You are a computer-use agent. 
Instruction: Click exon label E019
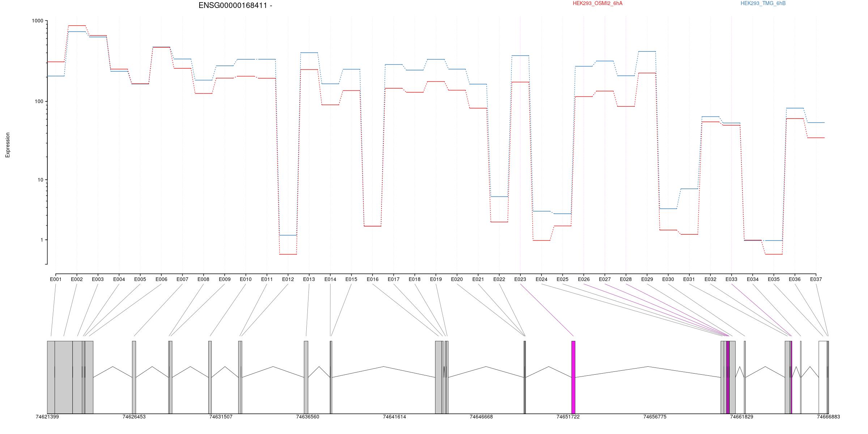(436, 279)
